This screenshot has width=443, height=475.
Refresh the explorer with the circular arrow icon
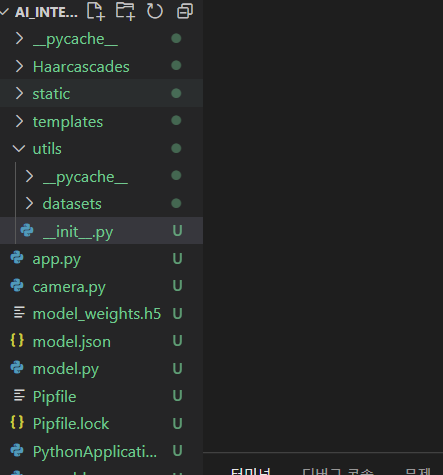[155, 11]
